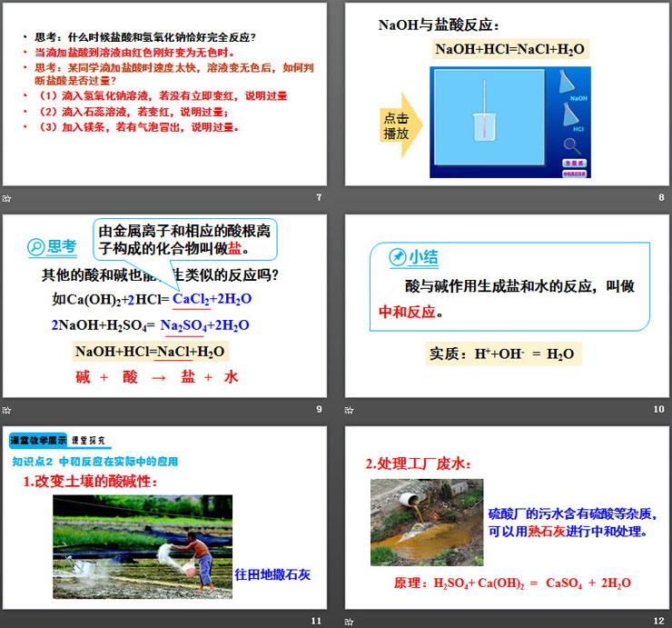Click the animation star icon under slide 10
The width and height of the screenshot is (672, 628).
coord(350,410)
